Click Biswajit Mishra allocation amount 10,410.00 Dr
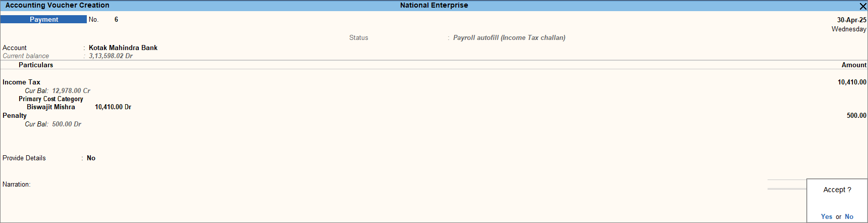 tap(113, 107)
